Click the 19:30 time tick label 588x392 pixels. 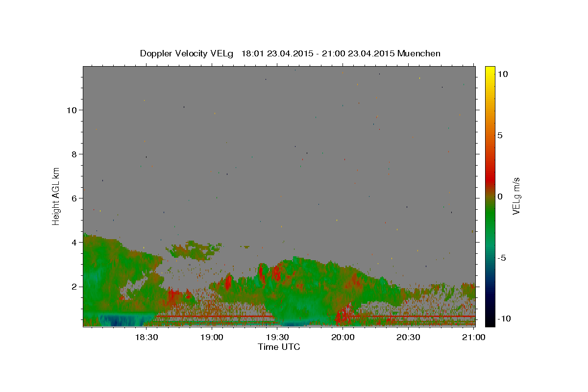tap(277, 337)
